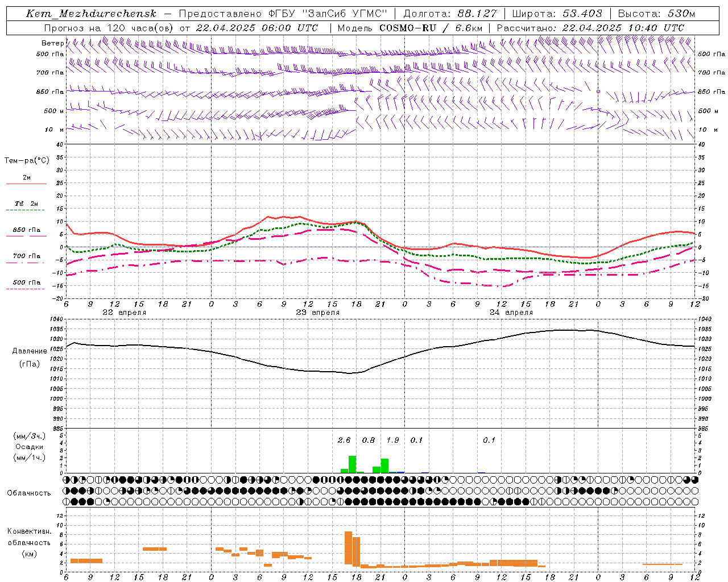The width and height of the screenshot is (728, 582).
Task: Click the 23 апреля date label
Action: pyautogui.click(x=317, y=313)
